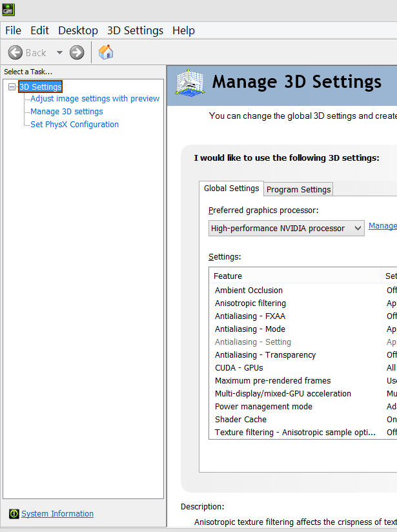Select the Antialiasing - FXAA row
The image size is (397, 532).
[x=303, y=316]
